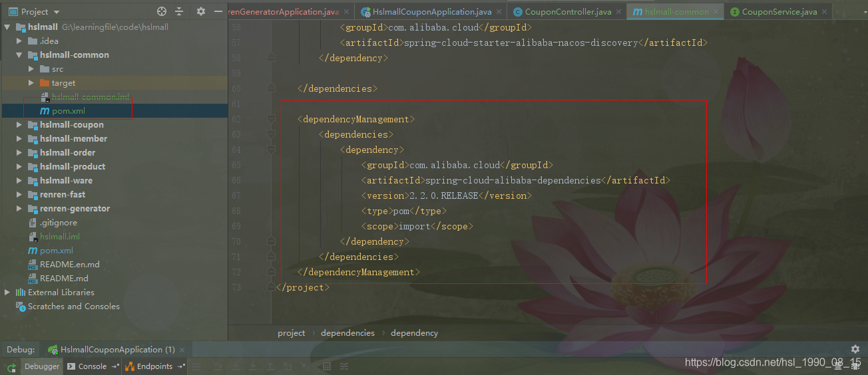Viewport: 868px width, 375px height.
Task: Click the Step Out debug icon
Action: click(x=270, y=366)
